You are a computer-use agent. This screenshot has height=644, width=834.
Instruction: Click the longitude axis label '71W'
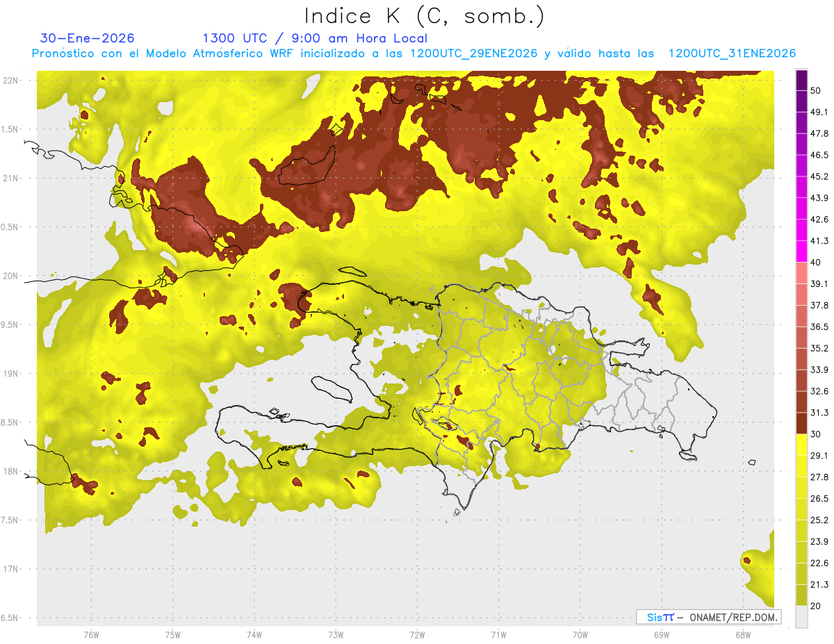pyautogui.click(x=498, y=635)
